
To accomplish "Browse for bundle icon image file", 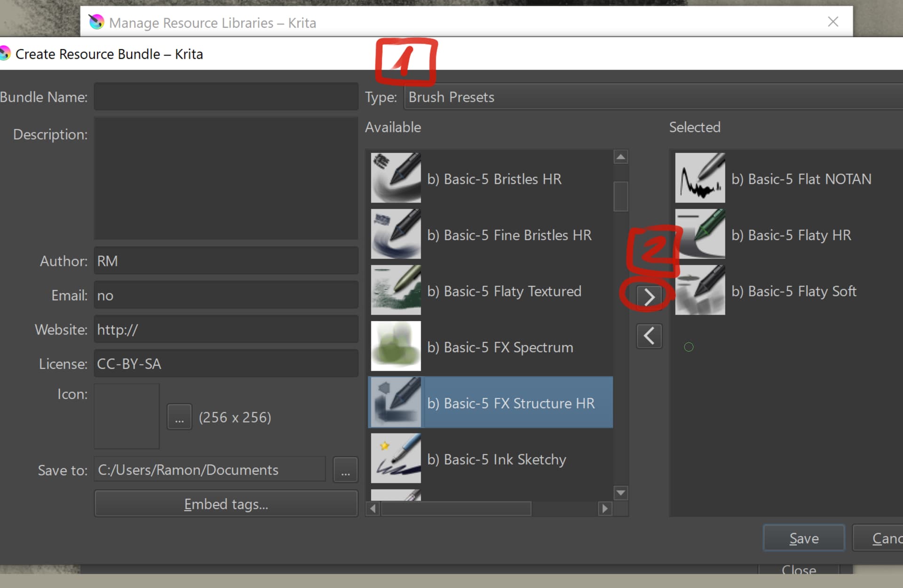I will click(179, 417).
